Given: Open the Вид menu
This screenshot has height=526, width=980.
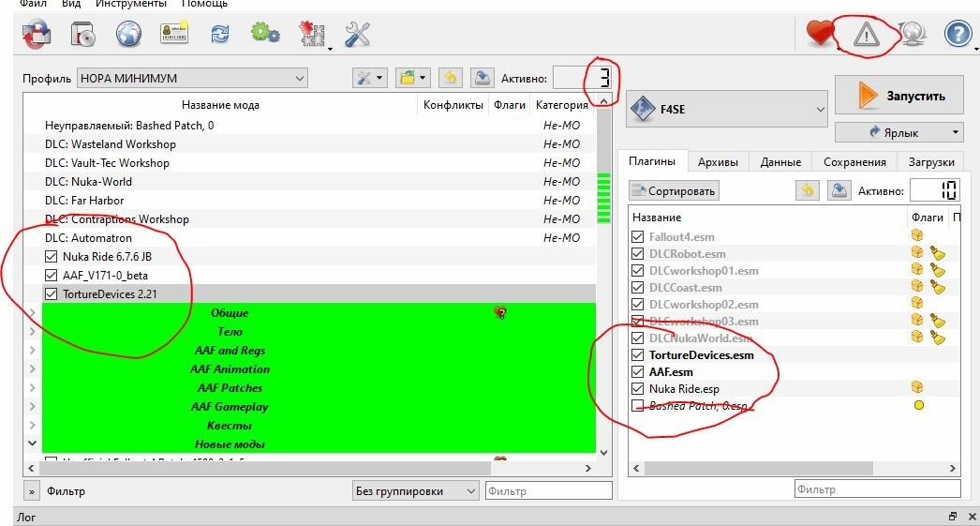Looking at the screenshot, I should pyautogui.click(x=70, y=4).
